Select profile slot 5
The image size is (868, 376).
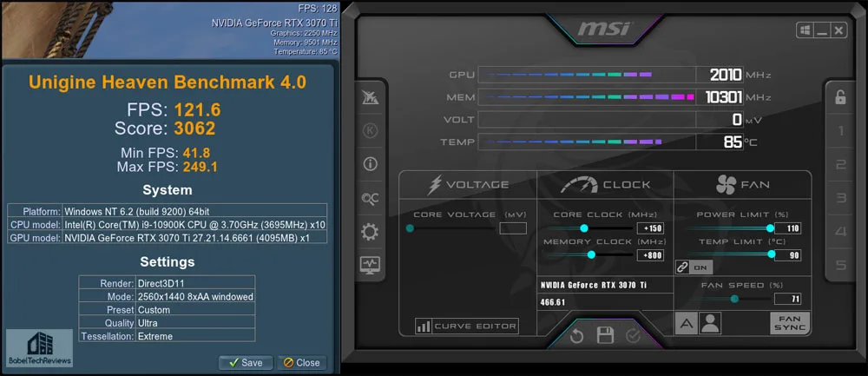[x=841, y=265]
